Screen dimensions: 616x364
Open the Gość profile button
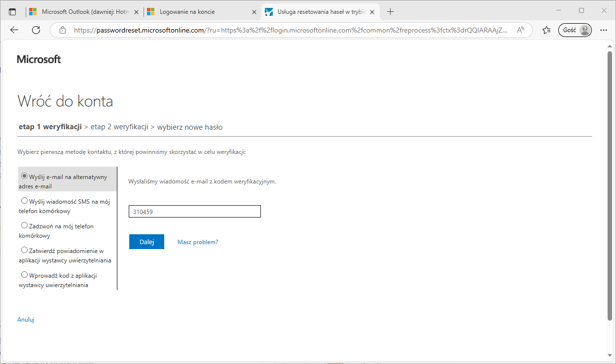click(x=575, y=30)
